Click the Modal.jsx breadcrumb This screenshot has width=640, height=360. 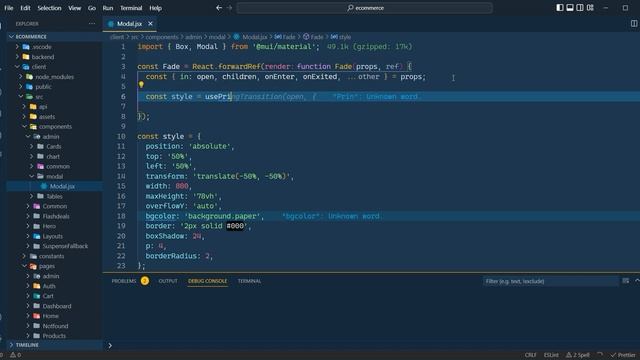251,37
